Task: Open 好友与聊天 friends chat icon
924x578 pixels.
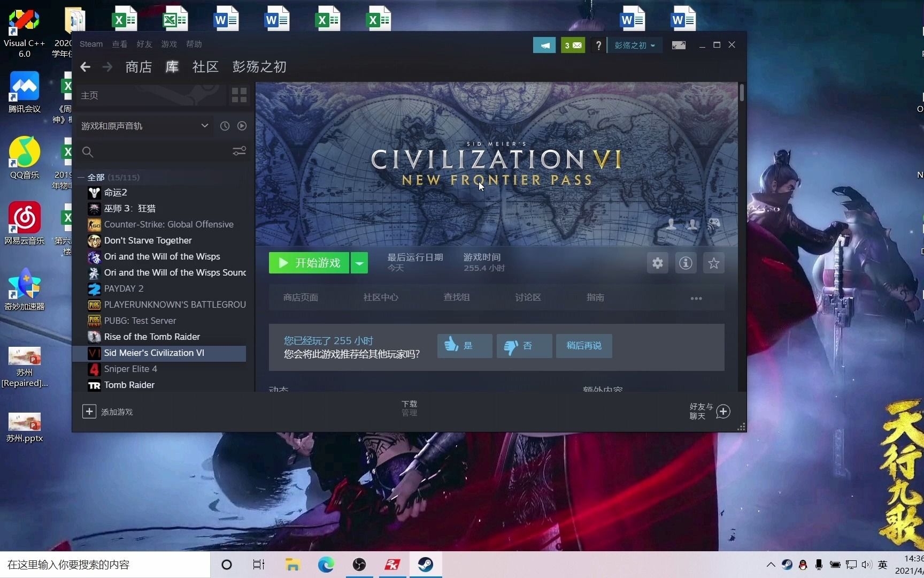Action: (723, 411)
